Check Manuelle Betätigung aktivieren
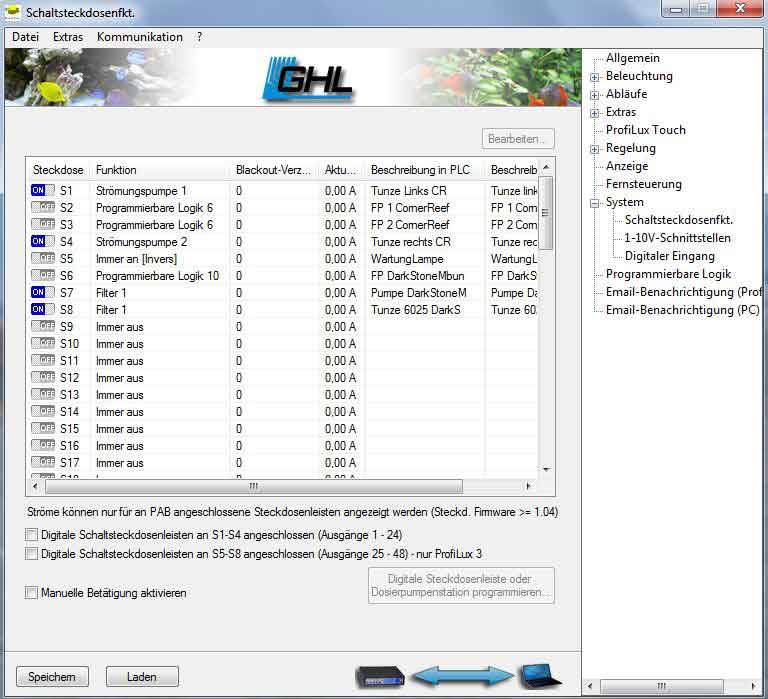Image resolution: width=768 pixels, height=699 pixels. [32, 593]
